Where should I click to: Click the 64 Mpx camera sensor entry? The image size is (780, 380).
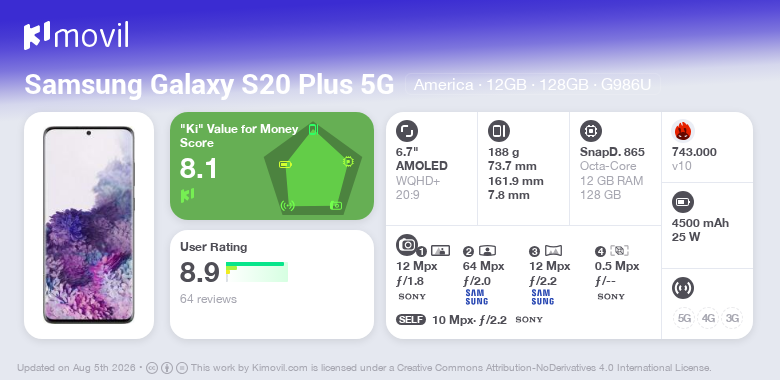(x=484, y=276)
